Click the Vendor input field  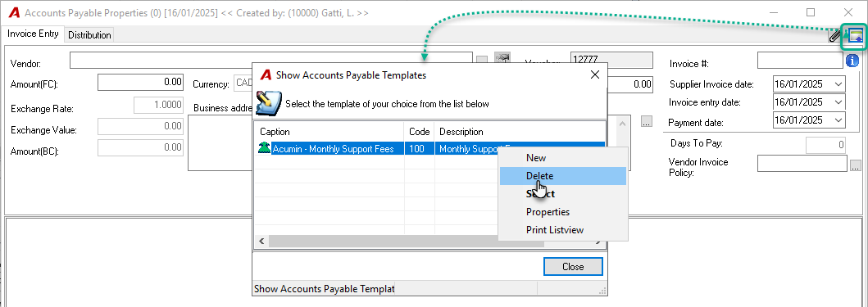click(271, 61)
